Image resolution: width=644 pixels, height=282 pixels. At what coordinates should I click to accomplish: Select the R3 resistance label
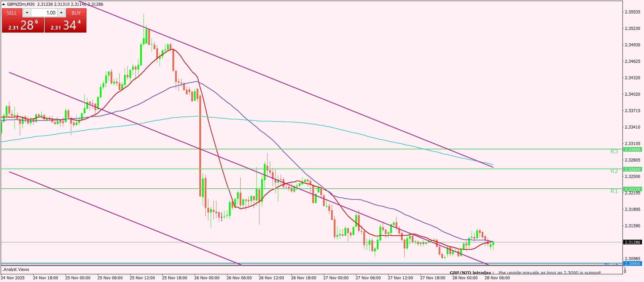614,152
